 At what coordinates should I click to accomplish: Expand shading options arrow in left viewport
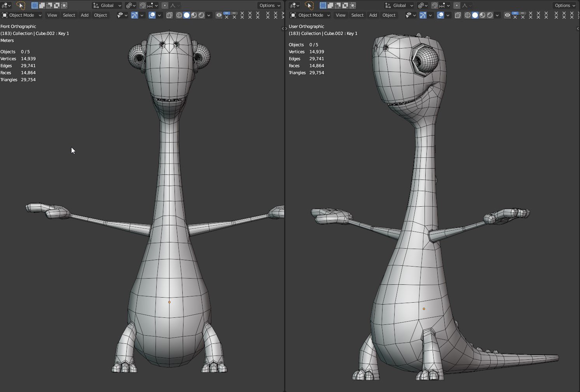(209, 15)
